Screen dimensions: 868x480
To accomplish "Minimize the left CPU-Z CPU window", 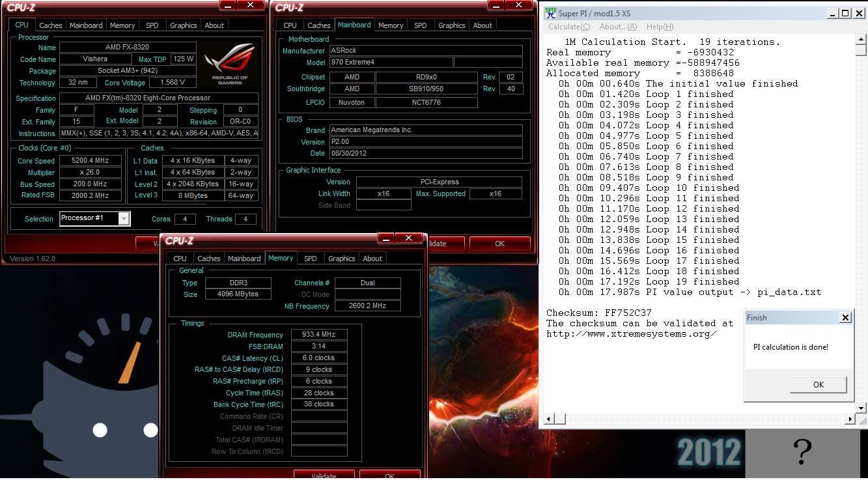I will click(227, 5).
